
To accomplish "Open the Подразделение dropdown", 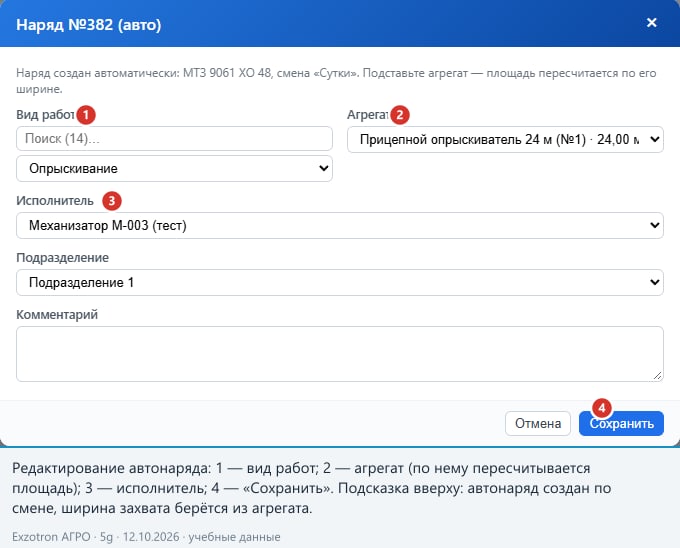I will tap(340, 283).
